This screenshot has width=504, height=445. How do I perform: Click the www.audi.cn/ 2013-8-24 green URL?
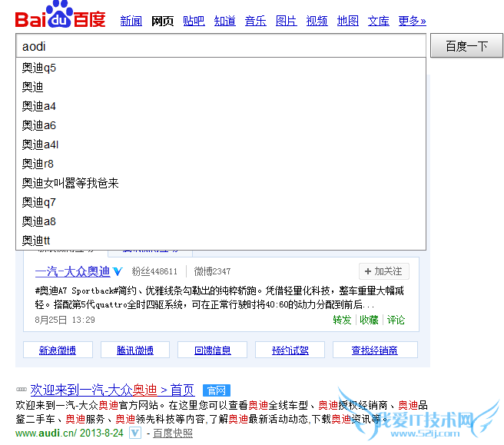[x=69, y=433]
